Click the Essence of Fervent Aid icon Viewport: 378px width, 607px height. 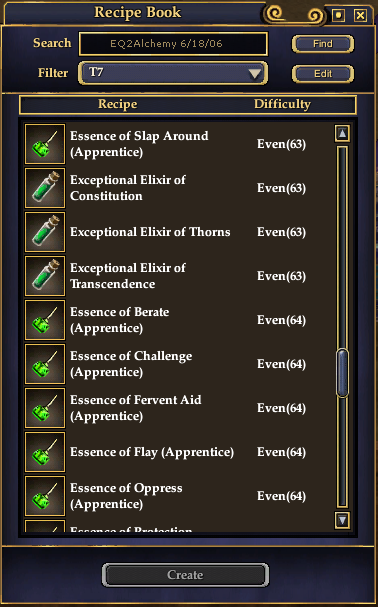click(45, 408)
